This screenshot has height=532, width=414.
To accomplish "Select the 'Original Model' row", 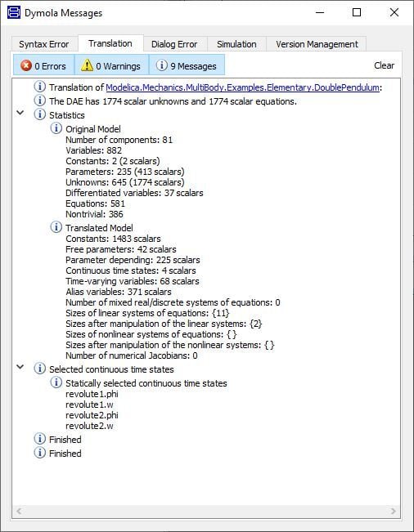I will click(93, 129).
